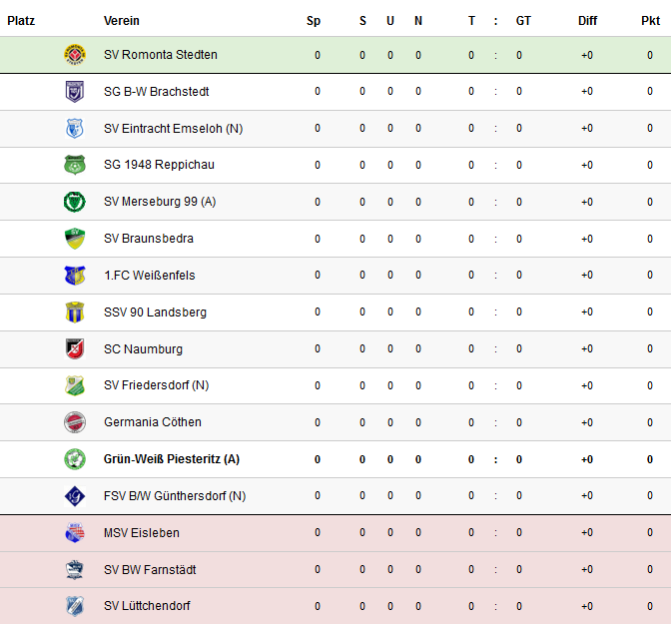Click the Diff column header
The height and width of the screenshot is (628, 672).
pos(587,21)
